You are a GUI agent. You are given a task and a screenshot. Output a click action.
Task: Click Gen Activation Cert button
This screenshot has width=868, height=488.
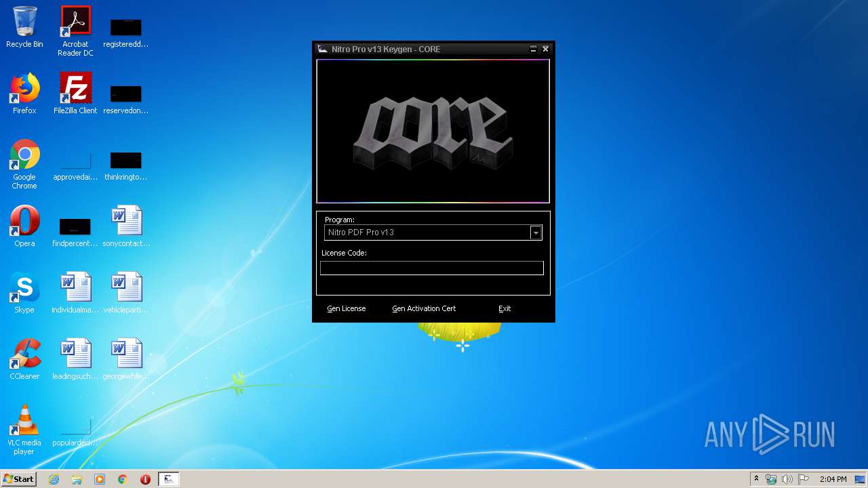click(x=424, y=308)
